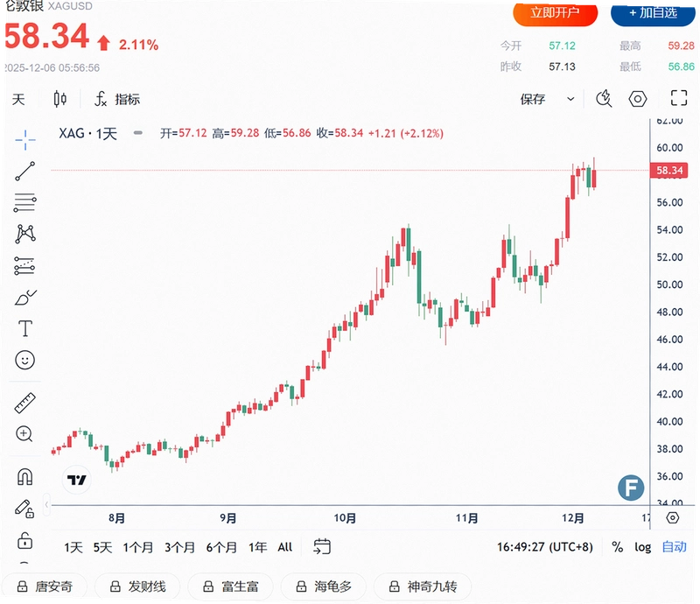Toggle lock all drawings padlock
Viewport: 700px width, 604px height.
click(25, 541)
